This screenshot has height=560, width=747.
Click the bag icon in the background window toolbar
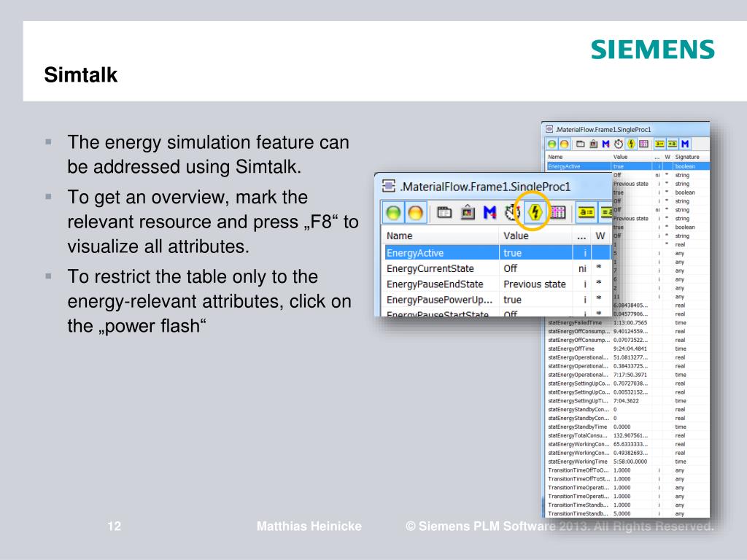(x=593, y=144)
